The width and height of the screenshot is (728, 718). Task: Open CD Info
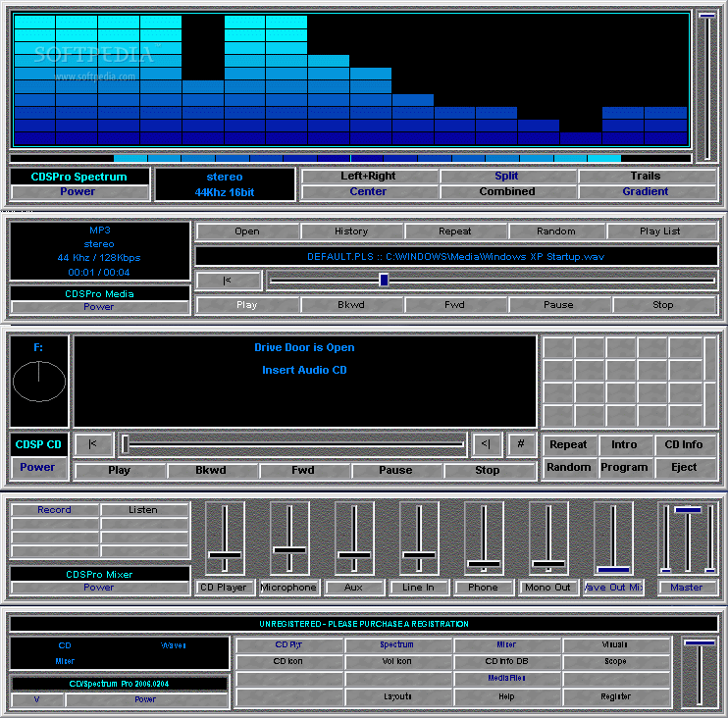pos(685,444)
